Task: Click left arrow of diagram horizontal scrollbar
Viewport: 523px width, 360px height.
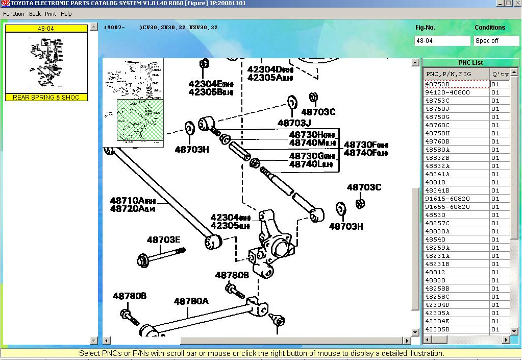Action: point(106,340)
